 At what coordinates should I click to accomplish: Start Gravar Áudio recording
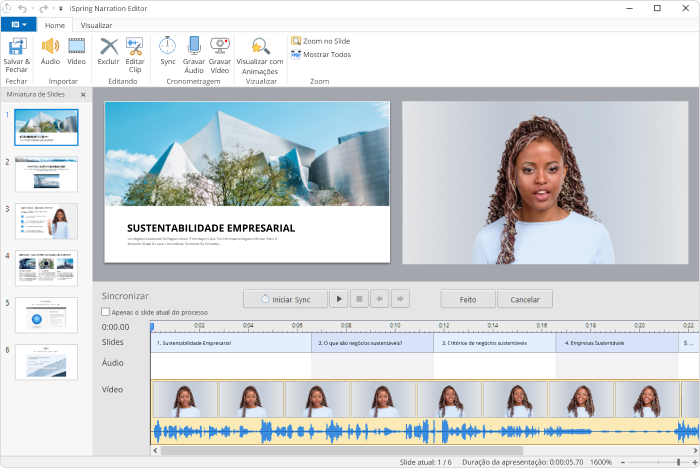tap(194, 55)
